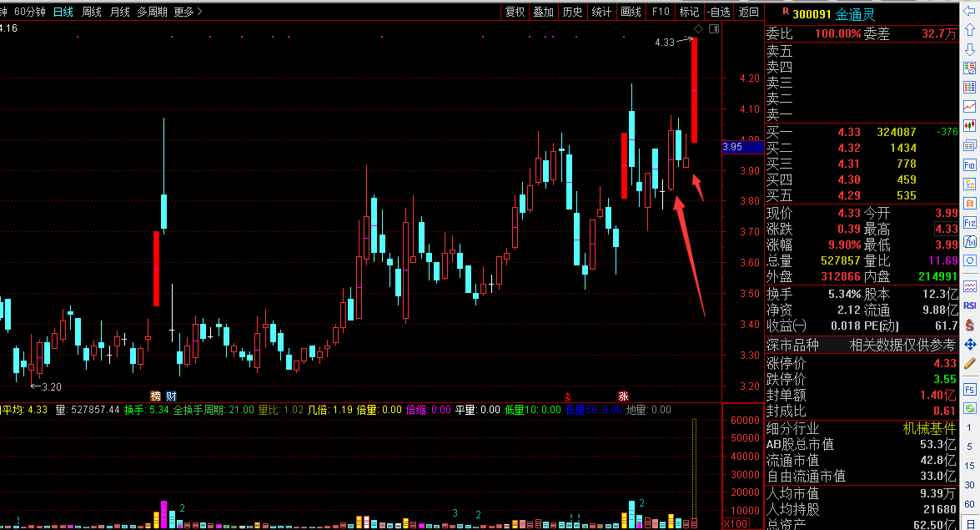
Task: Click the down arrow sidebar icon
Action: pos(969,48)
